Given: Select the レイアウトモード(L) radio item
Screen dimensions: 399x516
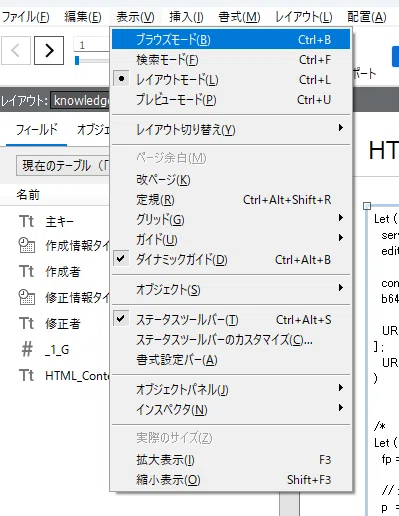Looking at the screenshot, I should [231, 80].
